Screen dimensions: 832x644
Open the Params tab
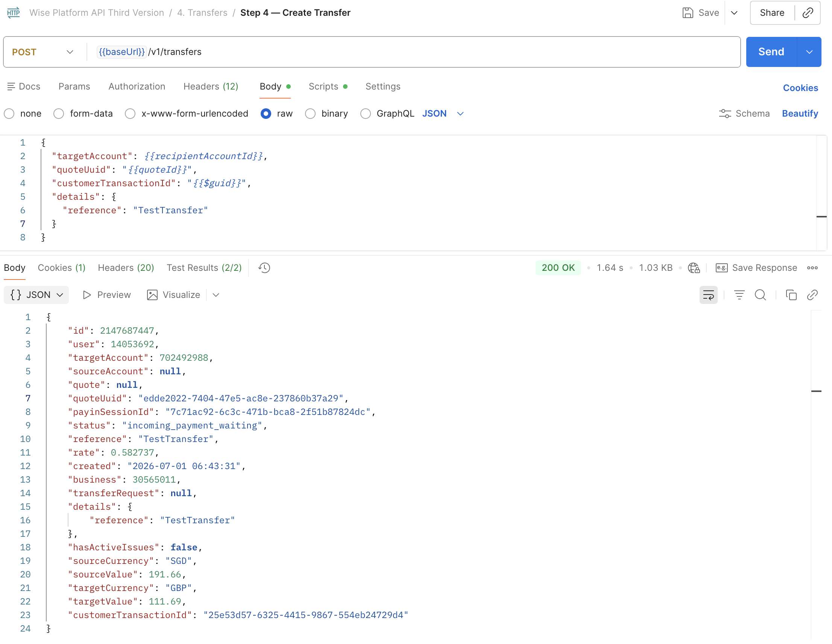pos(74,87)
